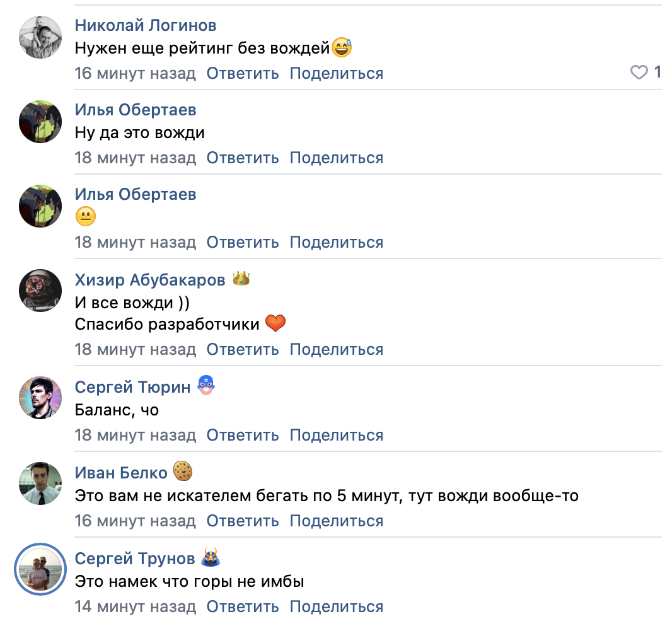Image resolution: width=672 pixels, height=619 pixels.
Task: Like Николай Логинов's comment with heart icon
Action: [639, 73]
